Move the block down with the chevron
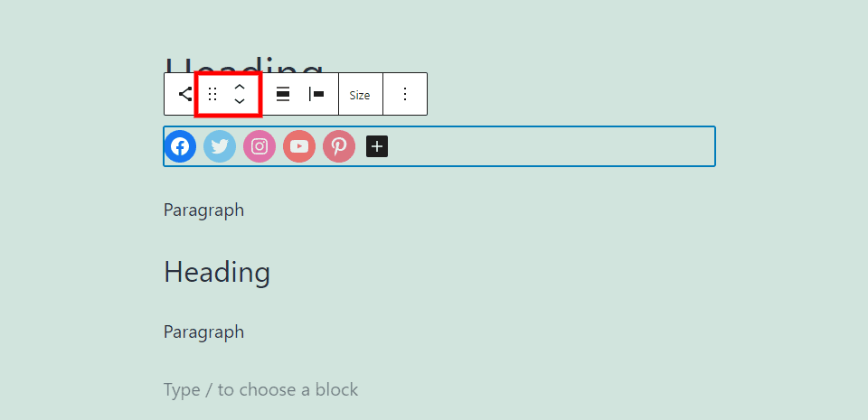 pos(240,101)
